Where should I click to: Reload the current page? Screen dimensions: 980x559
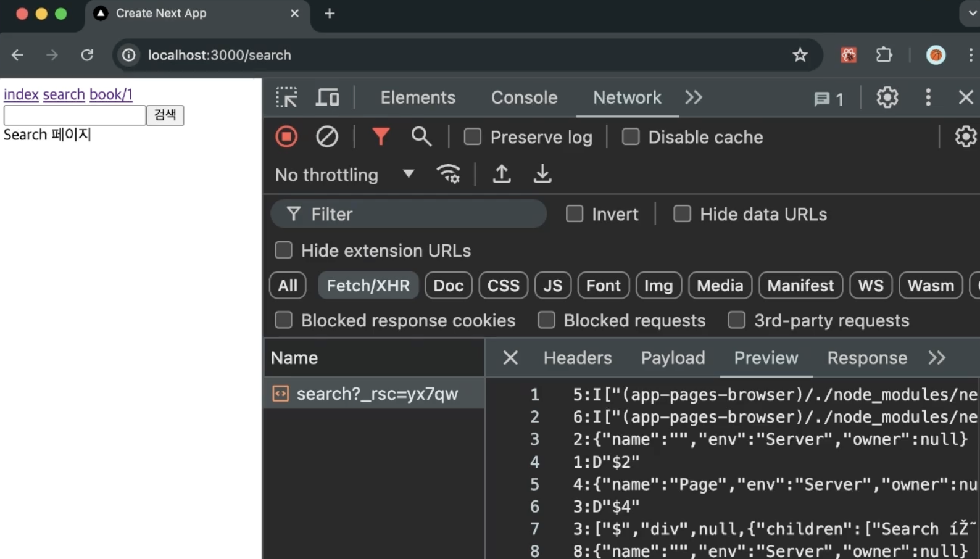pyautogui.click(x=87, y=55)
